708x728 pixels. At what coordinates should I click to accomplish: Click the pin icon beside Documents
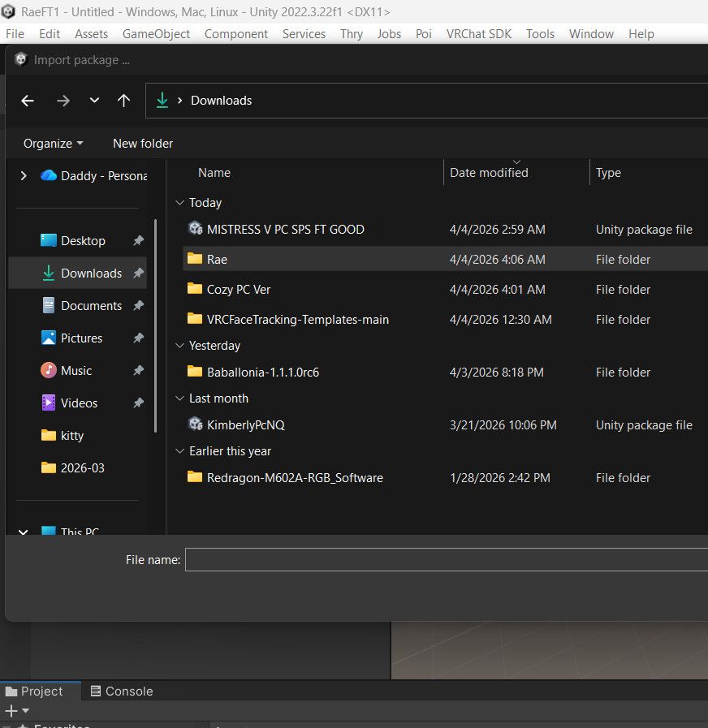click(x=139, y=305)
